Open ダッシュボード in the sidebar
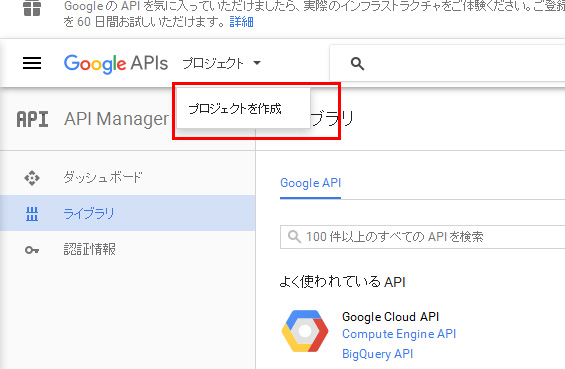 (x=128, y=177)
